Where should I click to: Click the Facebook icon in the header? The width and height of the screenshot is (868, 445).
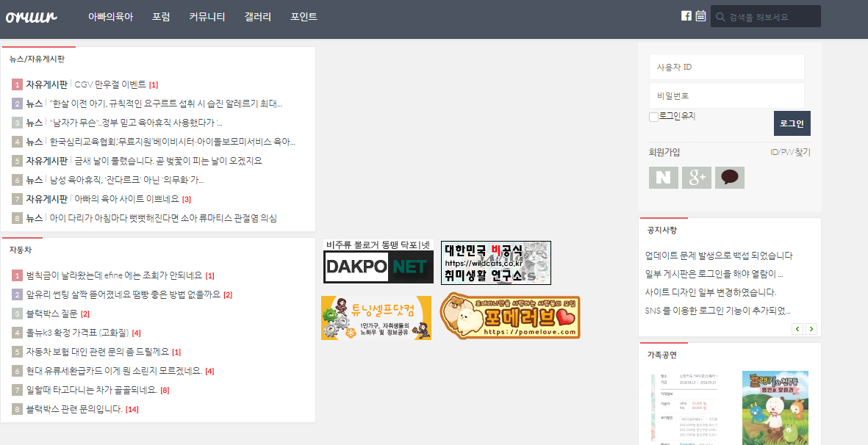pos(686,16)
